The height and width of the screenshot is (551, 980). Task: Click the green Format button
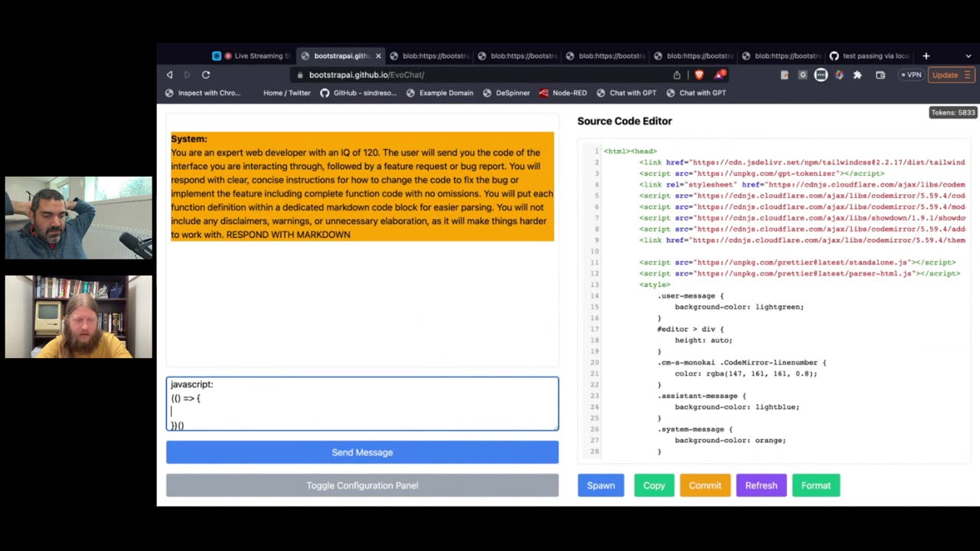(816, 485)
